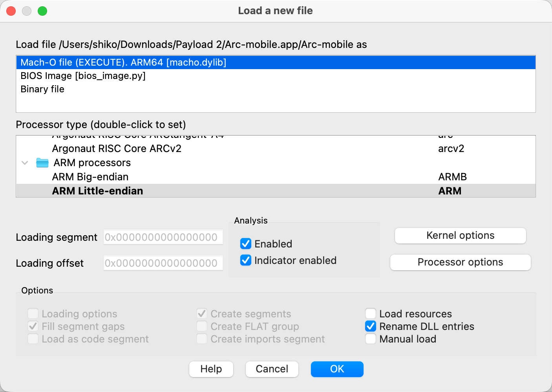
Task: Check the Manual load option
Action: coord(371,339)
